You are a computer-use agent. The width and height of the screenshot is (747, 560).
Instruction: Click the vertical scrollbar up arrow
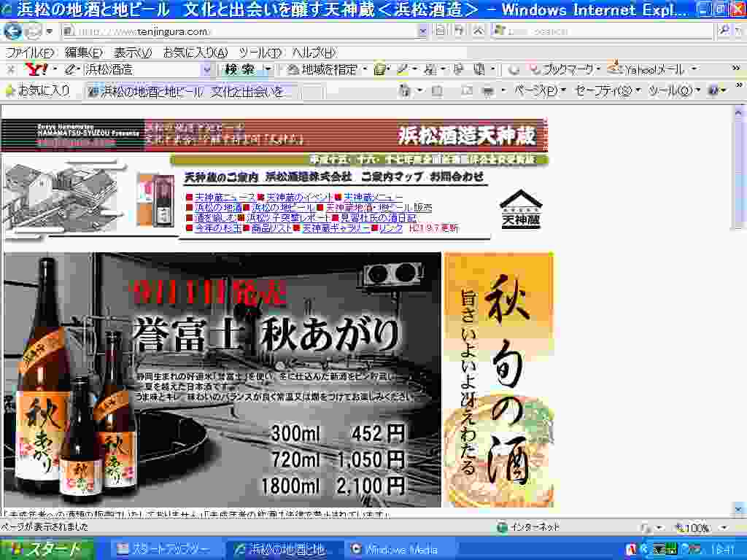tap(738, 112)
